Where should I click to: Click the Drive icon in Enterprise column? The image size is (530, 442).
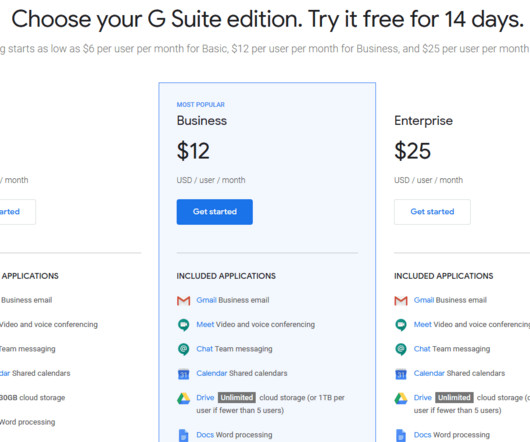401,398
